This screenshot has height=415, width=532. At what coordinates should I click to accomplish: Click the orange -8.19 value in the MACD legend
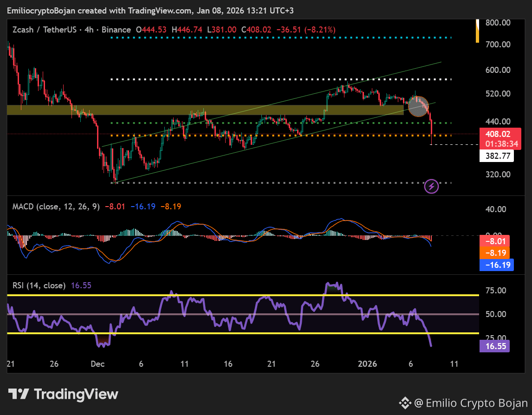tap(171, 206)
